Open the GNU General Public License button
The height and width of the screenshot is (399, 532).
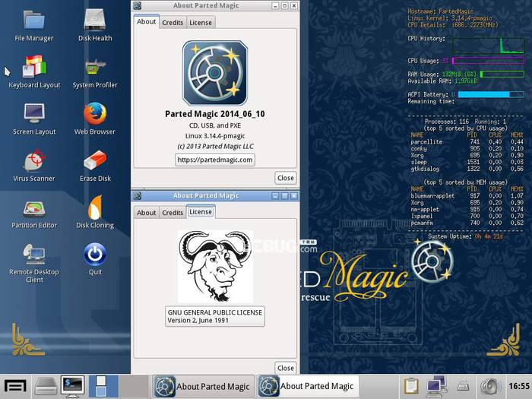(x=215, y=316)
